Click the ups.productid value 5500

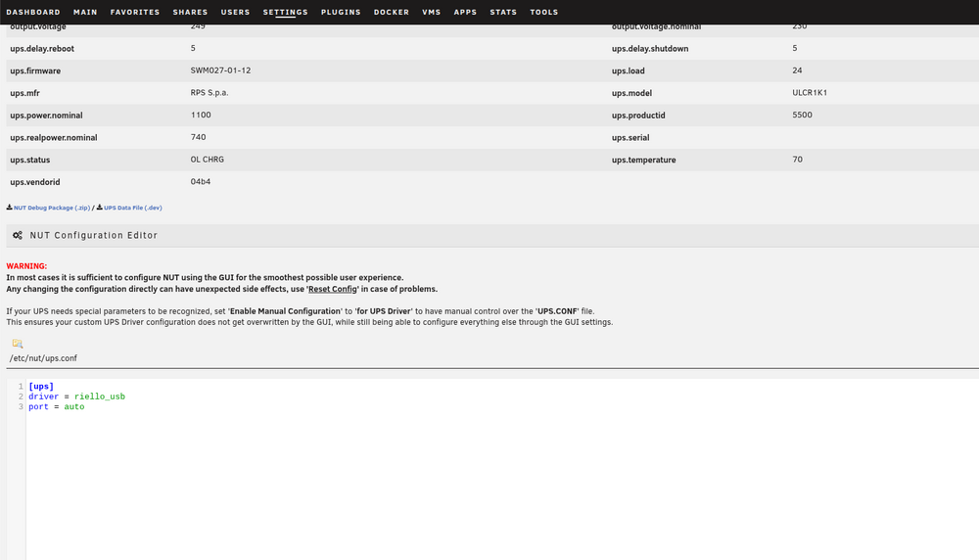pyautogui.click(x=803, y=115)
